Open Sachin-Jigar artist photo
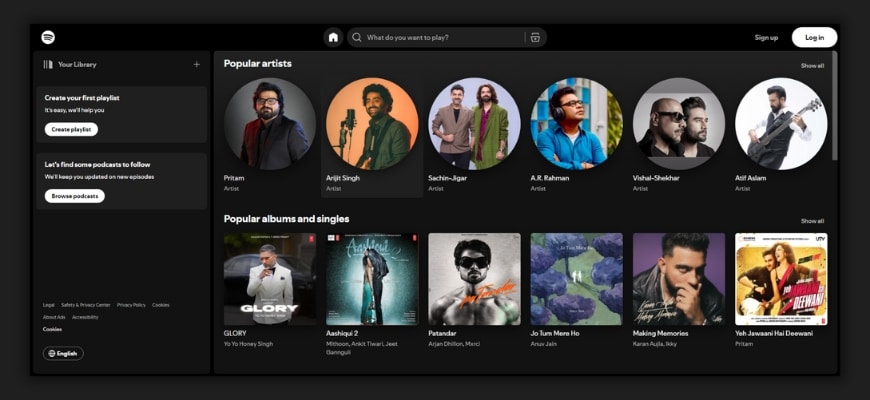870x400 pixels. (474, 124)
